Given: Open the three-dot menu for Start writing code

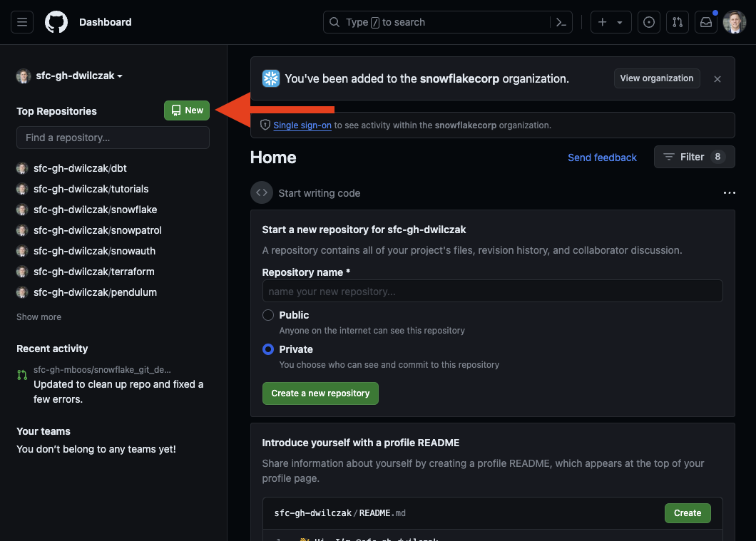Looking at the screenshot, I should 730,192.
